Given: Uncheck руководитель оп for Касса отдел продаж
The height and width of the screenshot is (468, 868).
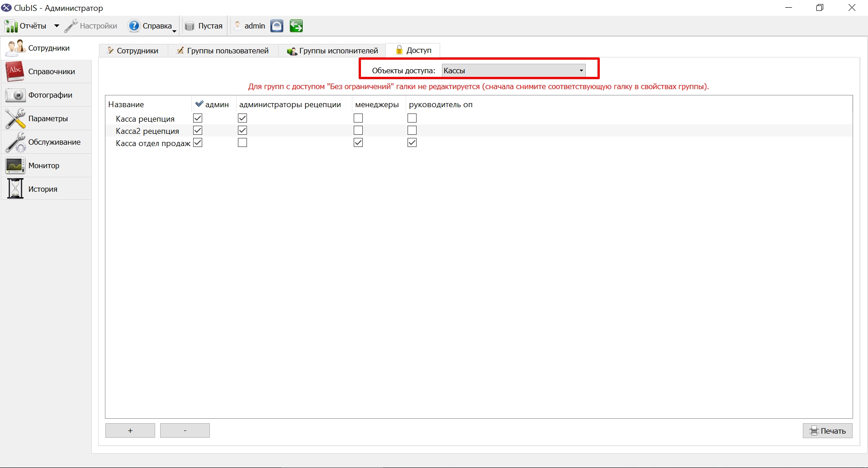Looking at the screenshot, I should coord(412,143).
